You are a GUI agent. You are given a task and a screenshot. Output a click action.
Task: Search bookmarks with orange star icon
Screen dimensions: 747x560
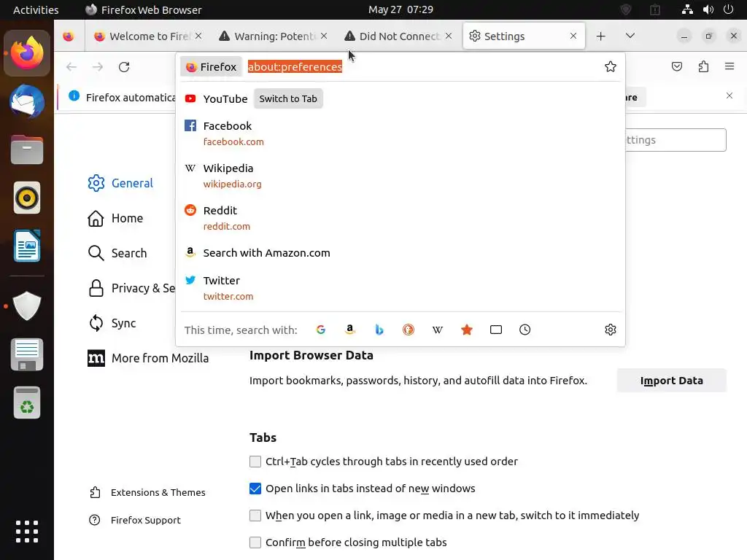467,330
